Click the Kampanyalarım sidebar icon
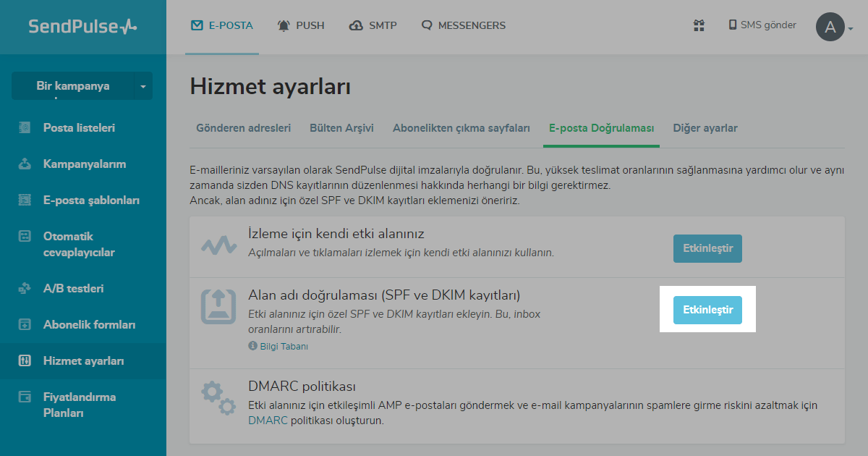The image size is (868, 456). point(25,164)
